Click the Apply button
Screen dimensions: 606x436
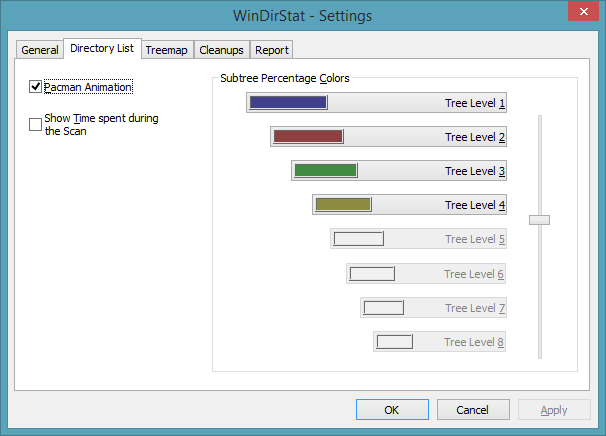[553, 409]
